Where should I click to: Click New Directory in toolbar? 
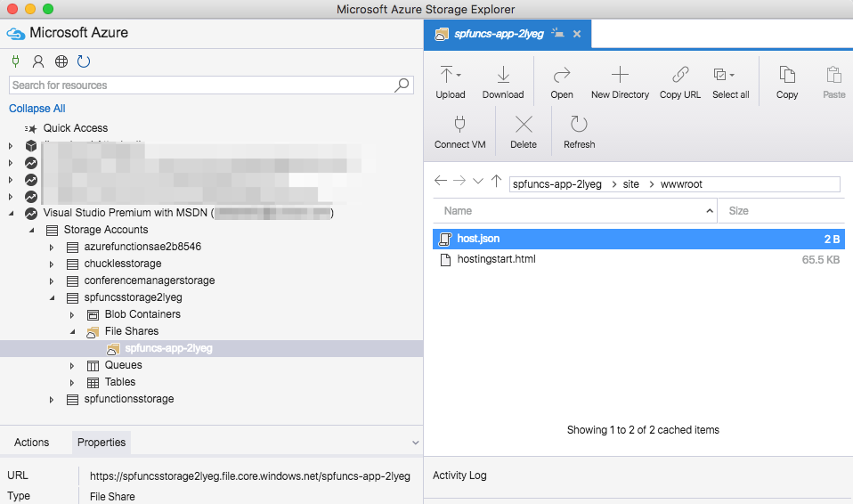620,83
